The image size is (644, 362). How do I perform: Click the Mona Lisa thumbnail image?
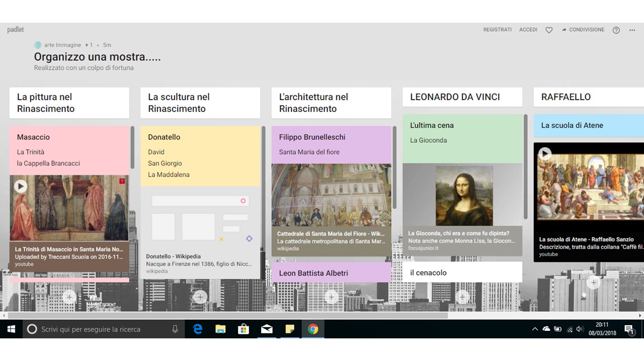click(464, 196)
